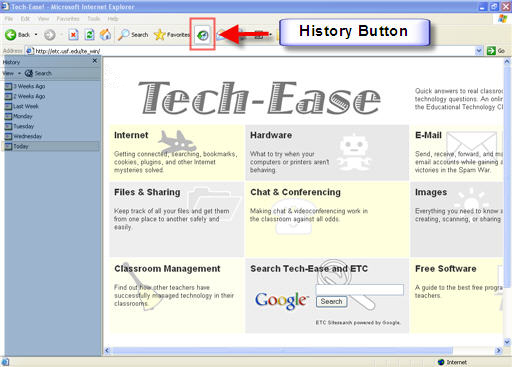
Task: Click the Google site search text field
Action: [359, 290]
